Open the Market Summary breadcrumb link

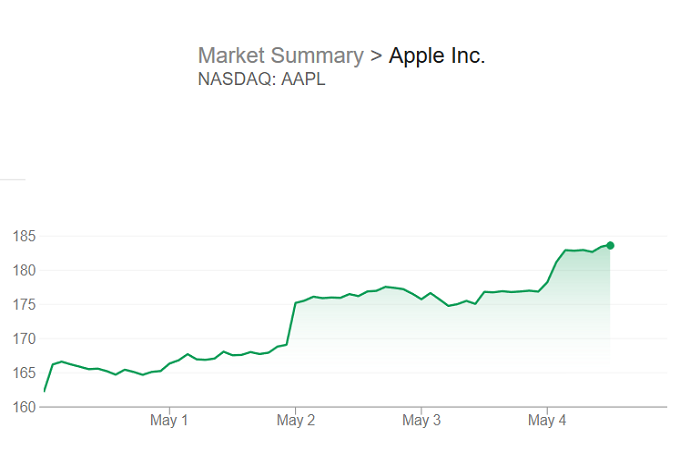280,56
